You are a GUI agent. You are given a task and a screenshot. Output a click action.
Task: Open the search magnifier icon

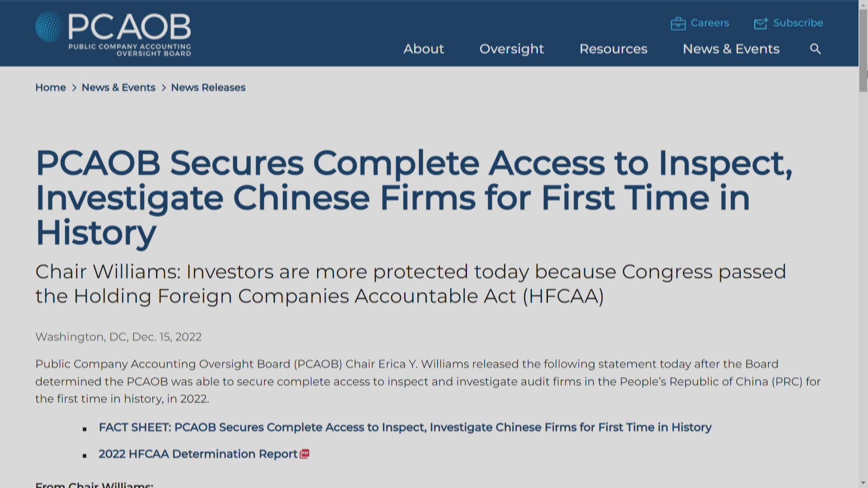pos(815,49)
